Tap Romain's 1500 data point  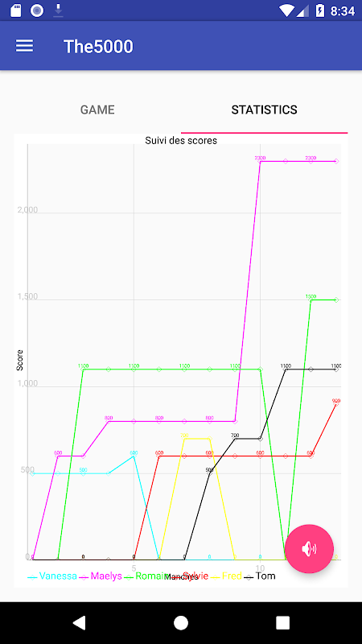tap(311, 299)
